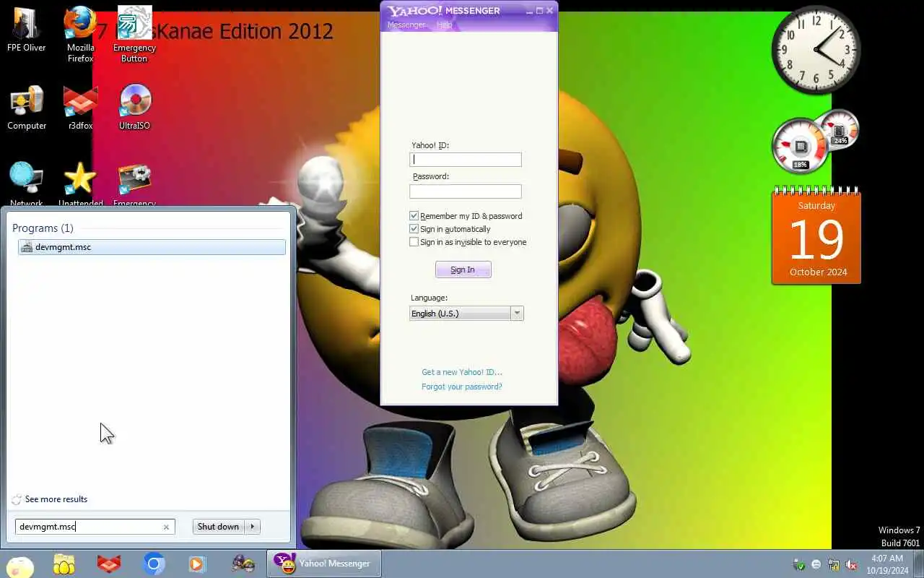The image size is (924, 578).
Task: Toggle Remember my ID & password
Action: tap(414, 216)
